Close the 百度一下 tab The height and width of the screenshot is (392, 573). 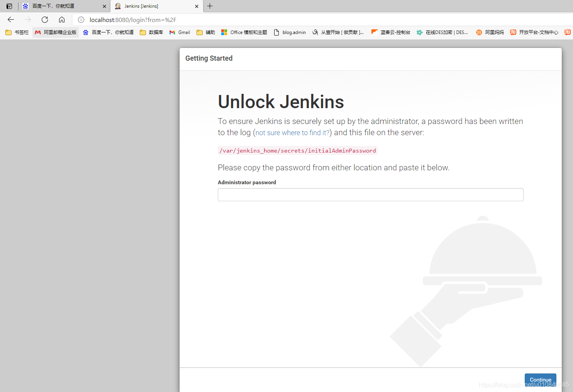(x=104, y=6)
